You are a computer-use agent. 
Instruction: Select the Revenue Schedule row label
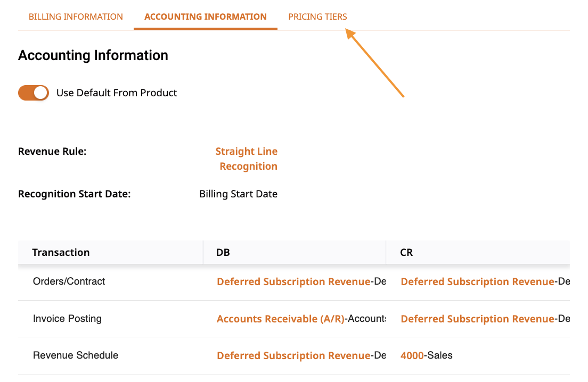pos(76,355)
